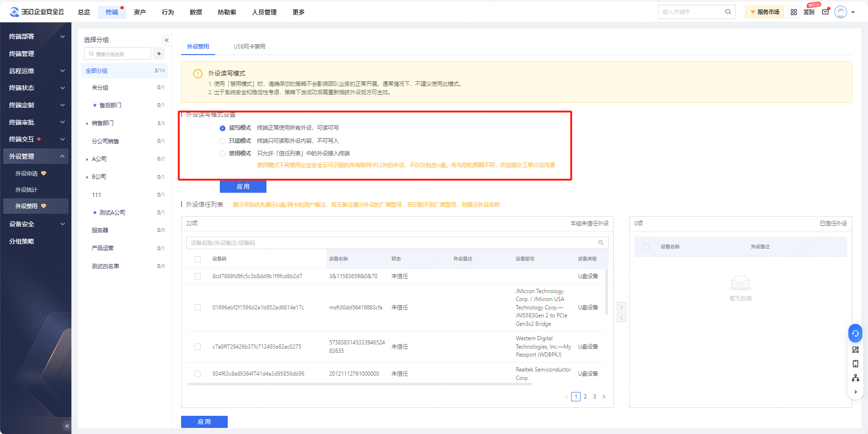Select the 禁用模式 radio button
This screenshot has width=868, height=434.
[223, 154]
